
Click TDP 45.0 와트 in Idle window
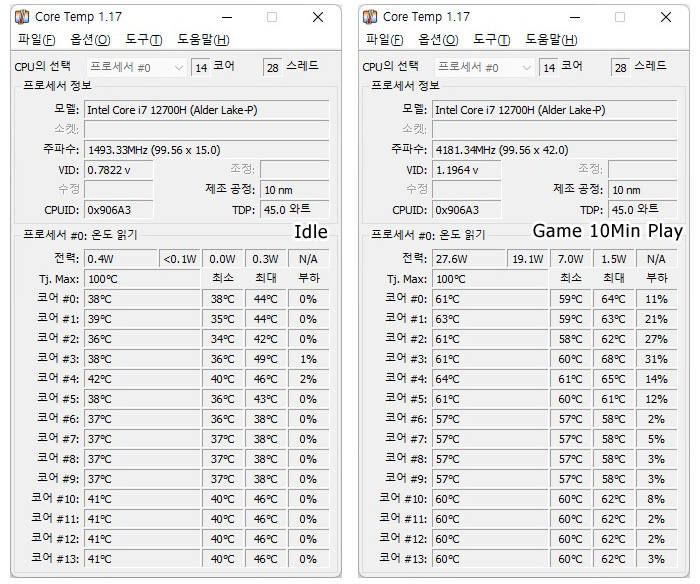[295, 209]
